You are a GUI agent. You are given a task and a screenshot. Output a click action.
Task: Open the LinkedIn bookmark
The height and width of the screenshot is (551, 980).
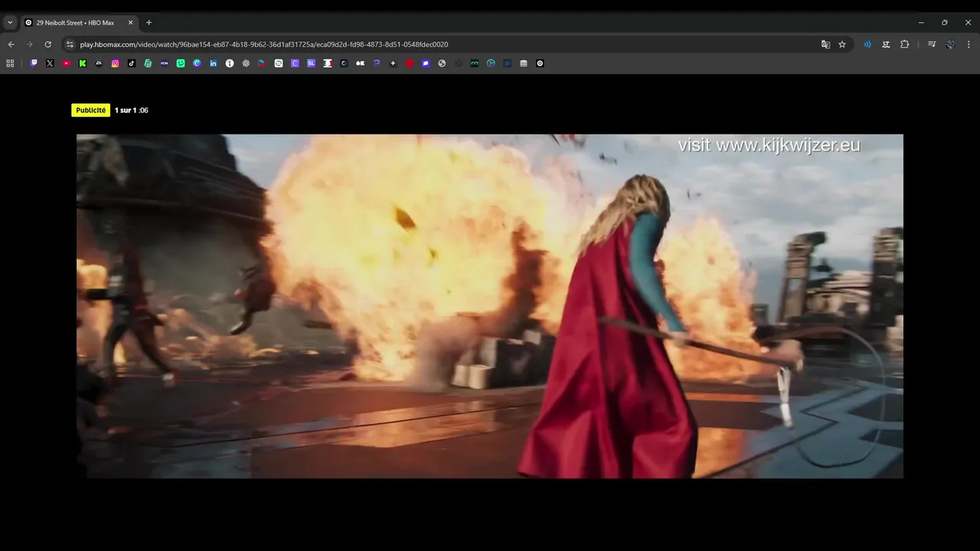coord(214,64)
